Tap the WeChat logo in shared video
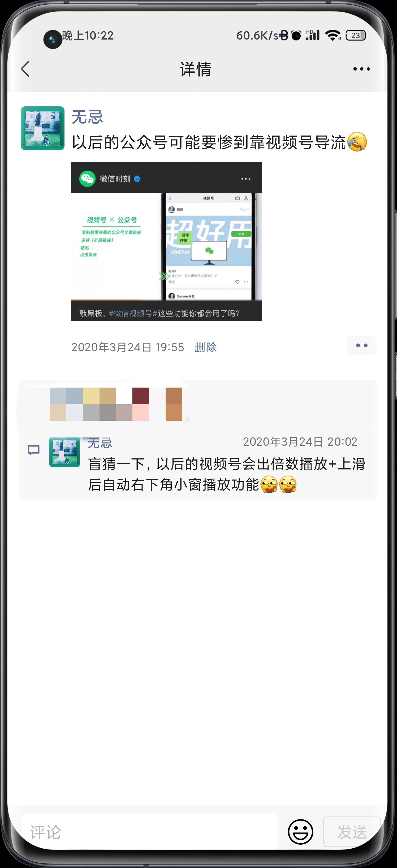Viewport: 397px width, 868px height. 87,179
